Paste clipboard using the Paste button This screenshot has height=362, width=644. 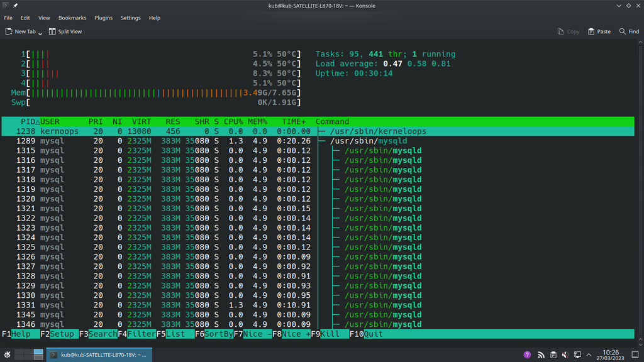599,31
